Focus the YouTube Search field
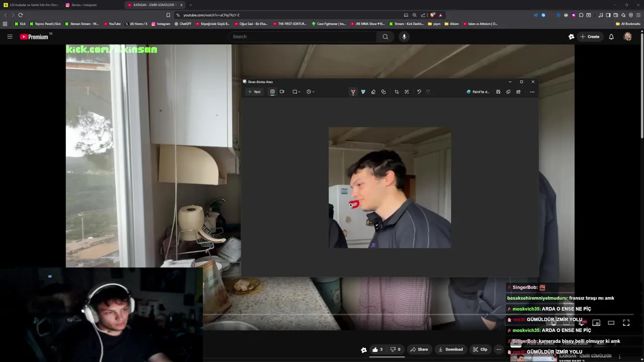The width and height of the screenshot is (644, 362). click(x=302, y=37)
